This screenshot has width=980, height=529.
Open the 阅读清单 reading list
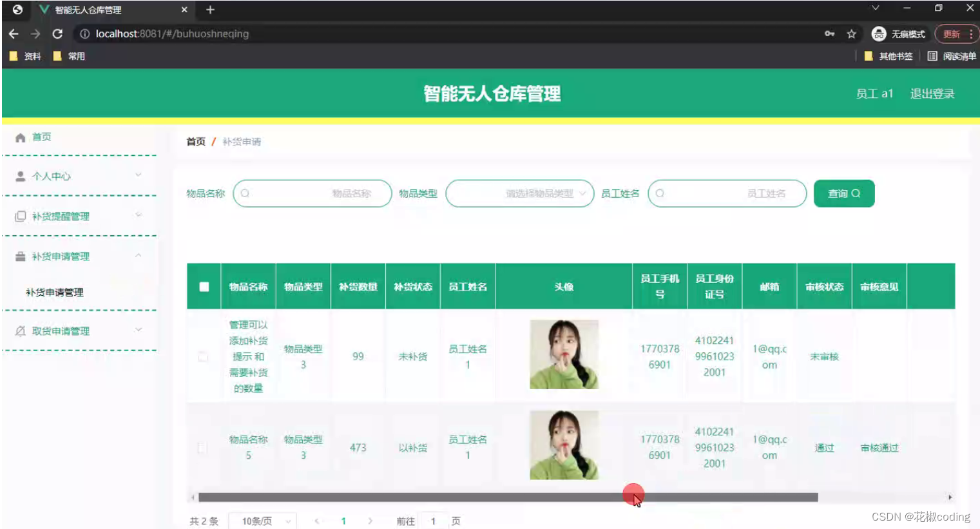952,56
